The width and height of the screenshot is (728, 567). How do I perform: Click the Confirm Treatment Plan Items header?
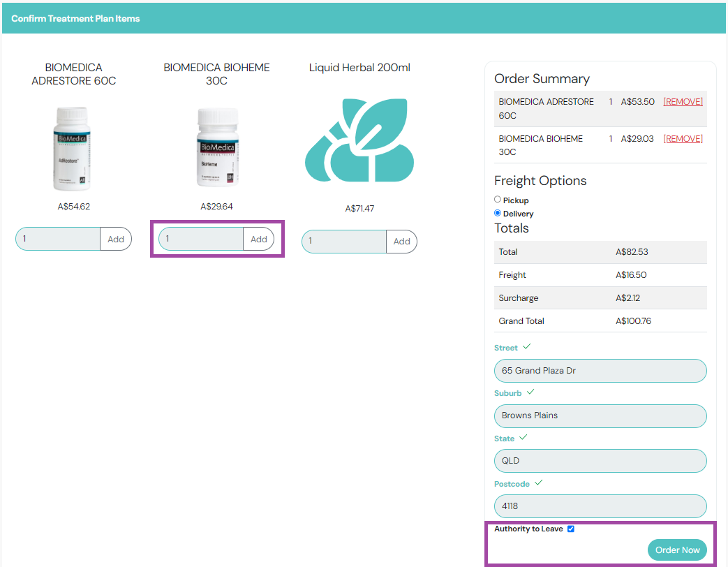pos(75,19)
